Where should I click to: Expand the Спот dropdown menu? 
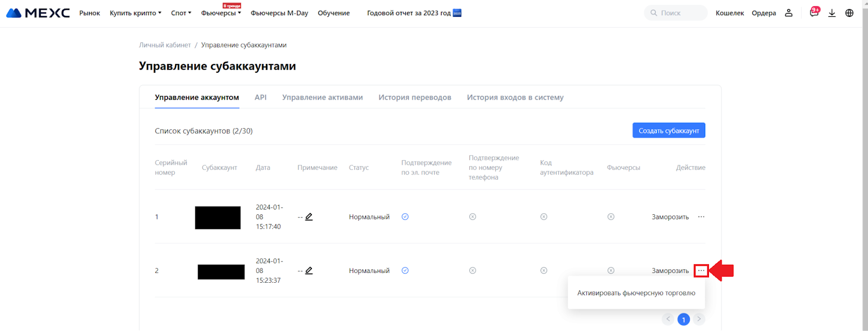[181, 13]
